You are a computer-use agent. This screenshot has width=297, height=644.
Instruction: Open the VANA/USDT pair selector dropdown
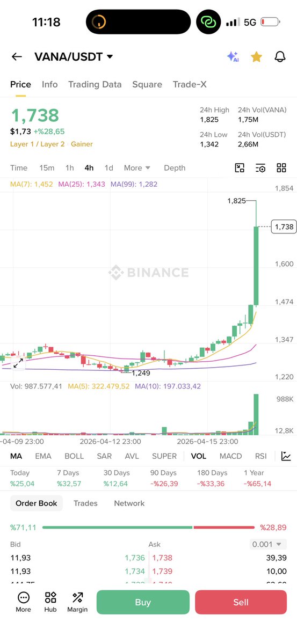pyautogui.click(x=74, y=56)
